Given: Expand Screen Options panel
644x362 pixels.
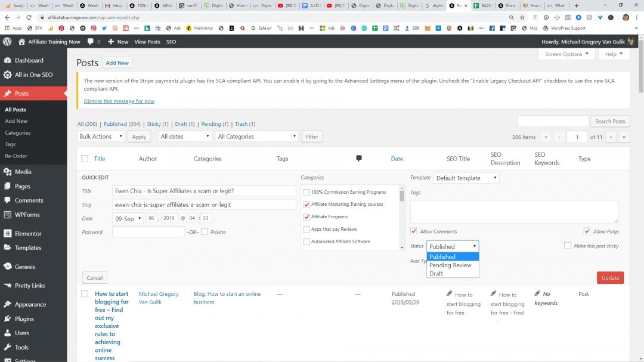Looking at the screenshot, I should point(567,54).
